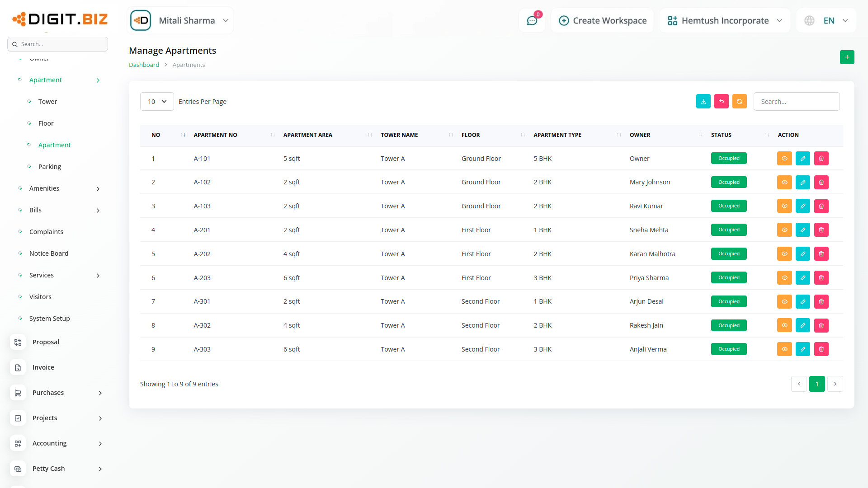868x488 pixels.
Task: Click the teal export download icon
Action: click(x=703, y=102)
